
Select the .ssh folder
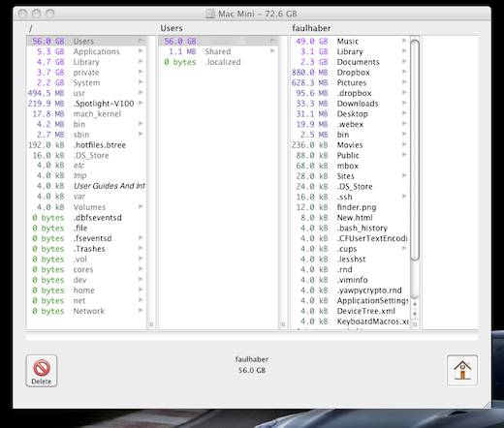point(350,197)
